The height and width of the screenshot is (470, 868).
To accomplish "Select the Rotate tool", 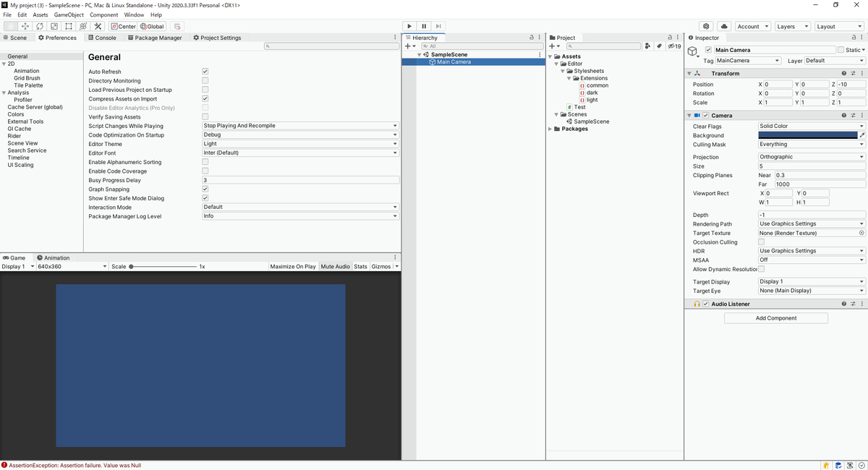I will coord(39,26).
